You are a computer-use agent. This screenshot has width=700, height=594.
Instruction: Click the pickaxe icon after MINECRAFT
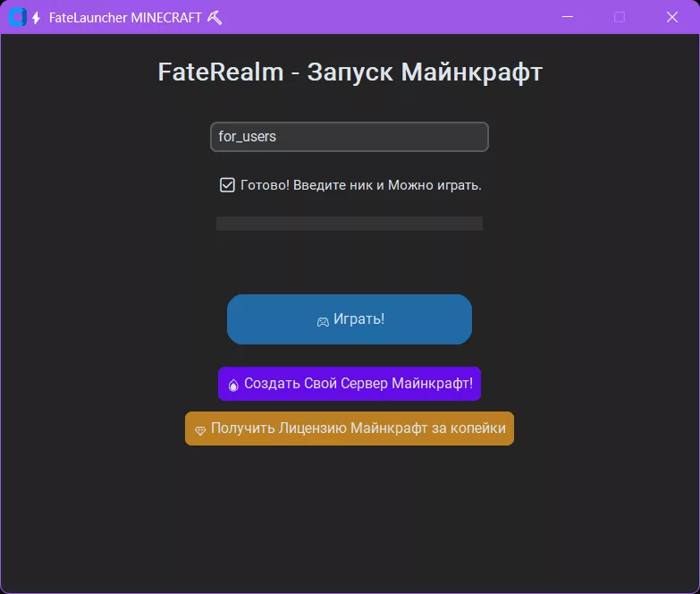[214, 17]
